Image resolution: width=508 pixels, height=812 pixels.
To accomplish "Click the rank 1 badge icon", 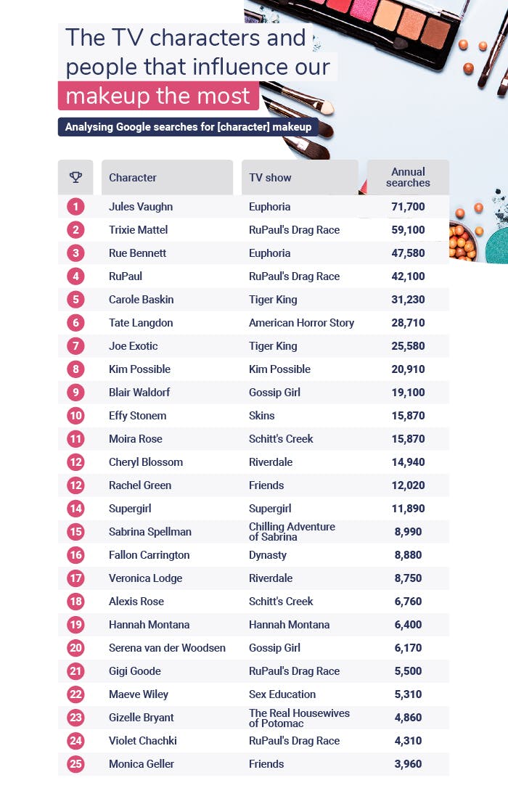I will coord(75,207).
